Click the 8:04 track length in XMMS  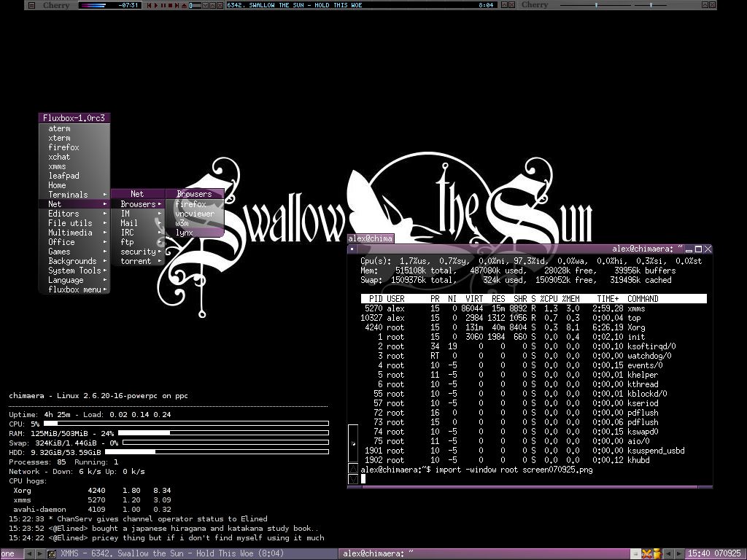(486, 5)
